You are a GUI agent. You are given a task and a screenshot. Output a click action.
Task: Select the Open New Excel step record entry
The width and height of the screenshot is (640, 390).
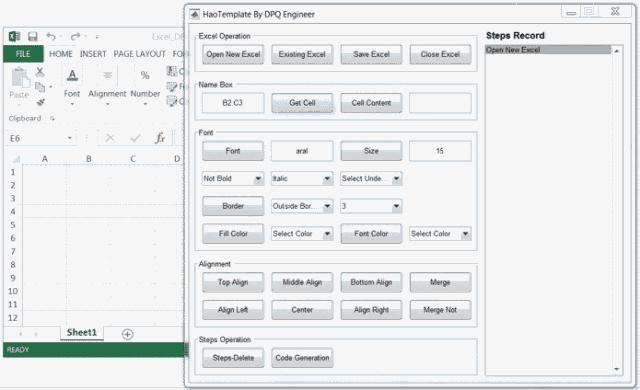548,50
